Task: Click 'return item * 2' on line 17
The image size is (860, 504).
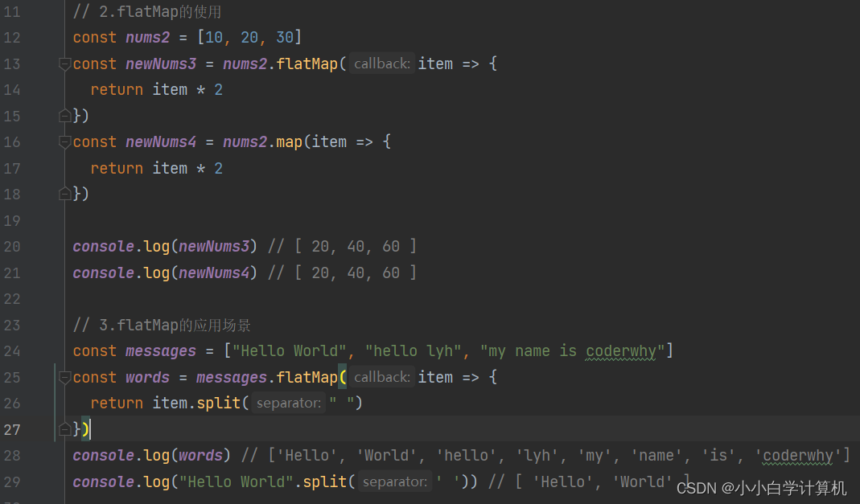Action: click(x=157, y=168)
